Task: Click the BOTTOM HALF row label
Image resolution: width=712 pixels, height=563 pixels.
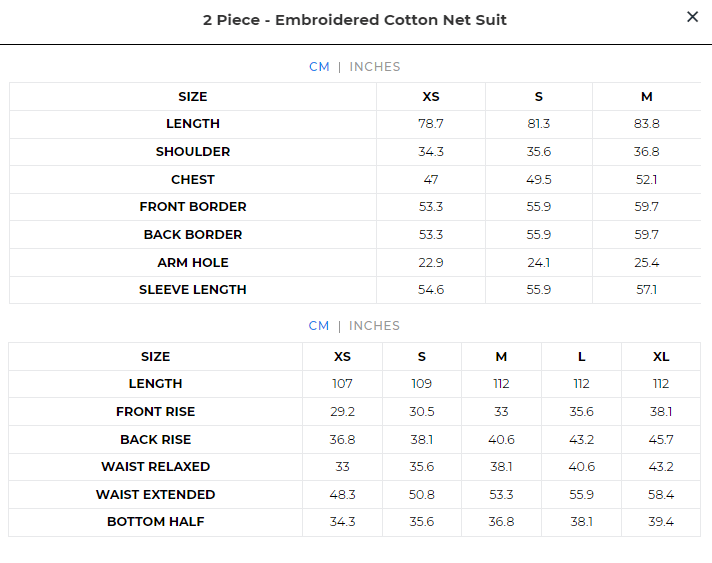Action: point(156,522)
